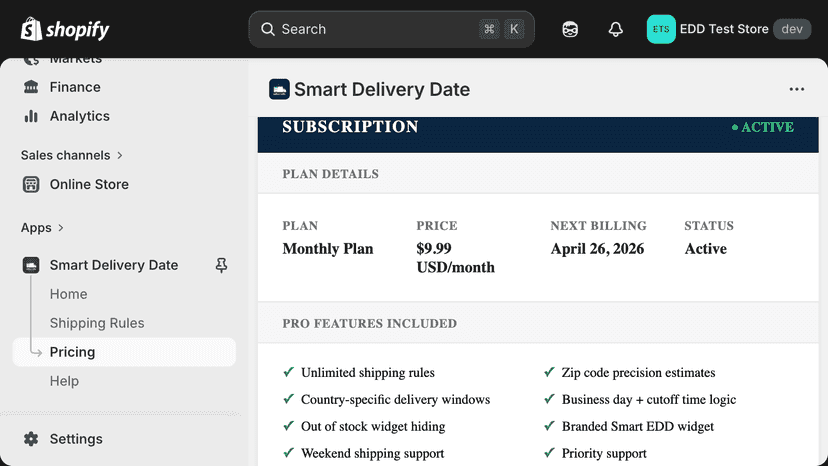Open Shipping Rules page

click(x=97, y=323)
